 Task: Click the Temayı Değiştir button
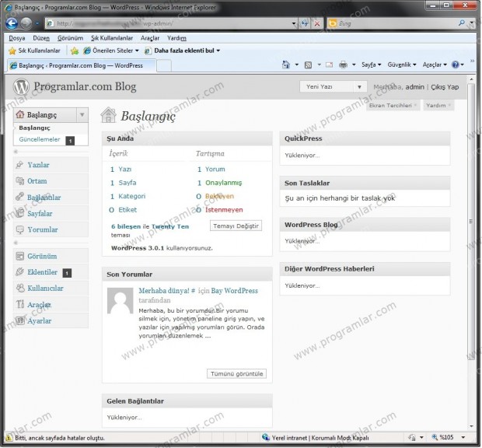[236, 226]
